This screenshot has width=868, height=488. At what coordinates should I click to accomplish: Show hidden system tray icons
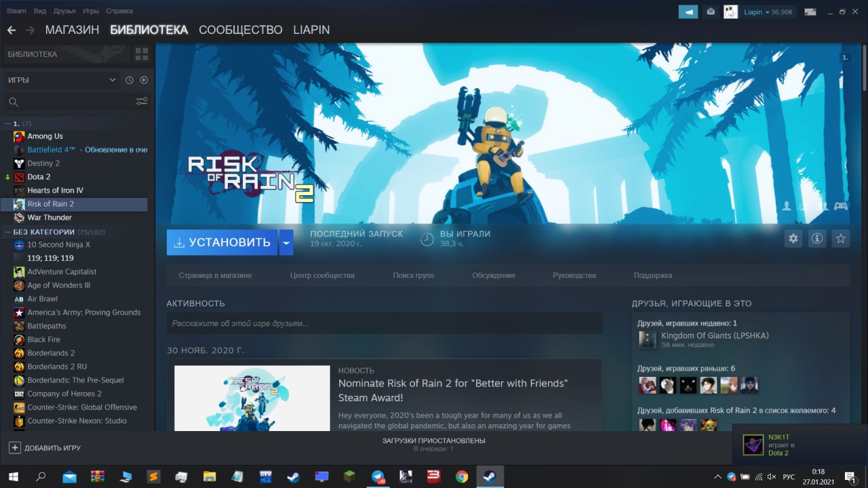(x=719, y=476)
